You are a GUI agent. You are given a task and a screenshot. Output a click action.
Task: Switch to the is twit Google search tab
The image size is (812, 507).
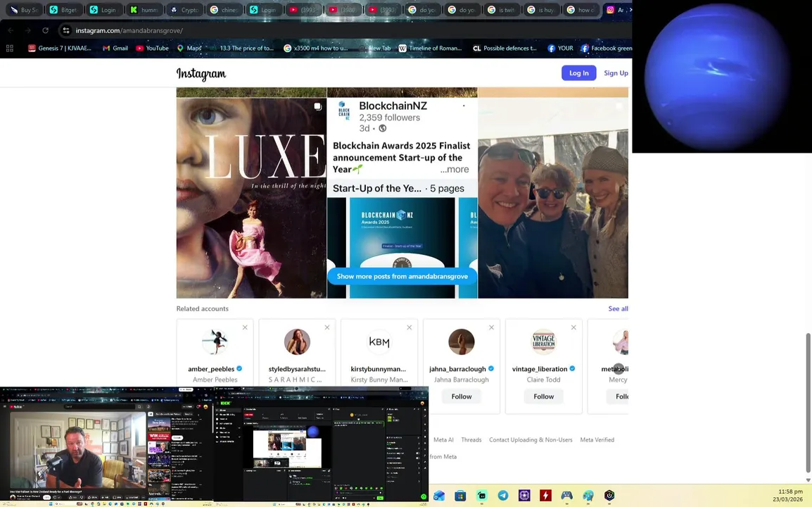click(502, 10)
